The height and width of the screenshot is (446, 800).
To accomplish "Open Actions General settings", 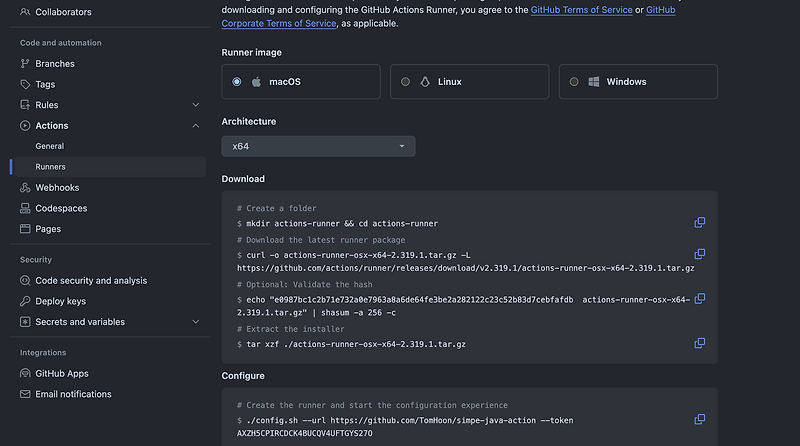I will 49,146.
